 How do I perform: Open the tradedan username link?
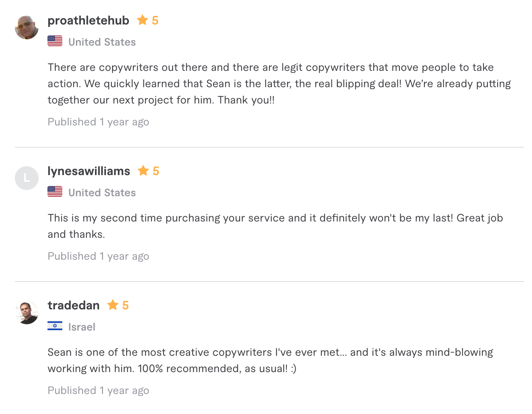[x=73, y=305]
